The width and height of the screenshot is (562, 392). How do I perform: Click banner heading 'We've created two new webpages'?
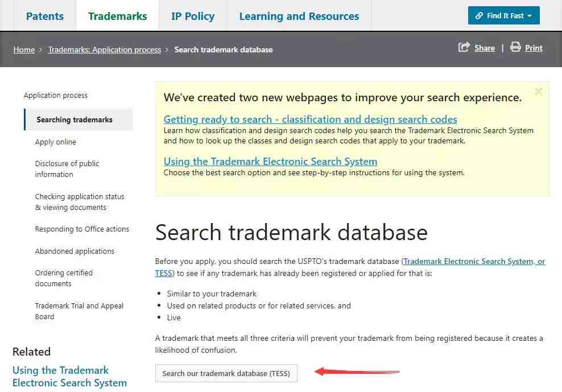[x=342, y=97]
